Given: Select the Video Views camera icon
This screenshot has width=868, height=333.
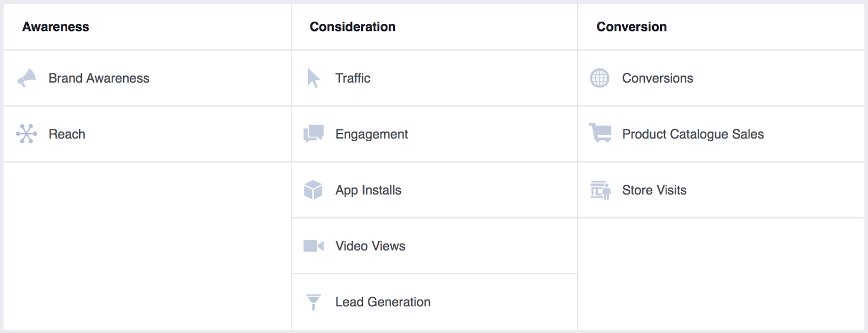Looking at the screenshot, I should click(314, 246).
